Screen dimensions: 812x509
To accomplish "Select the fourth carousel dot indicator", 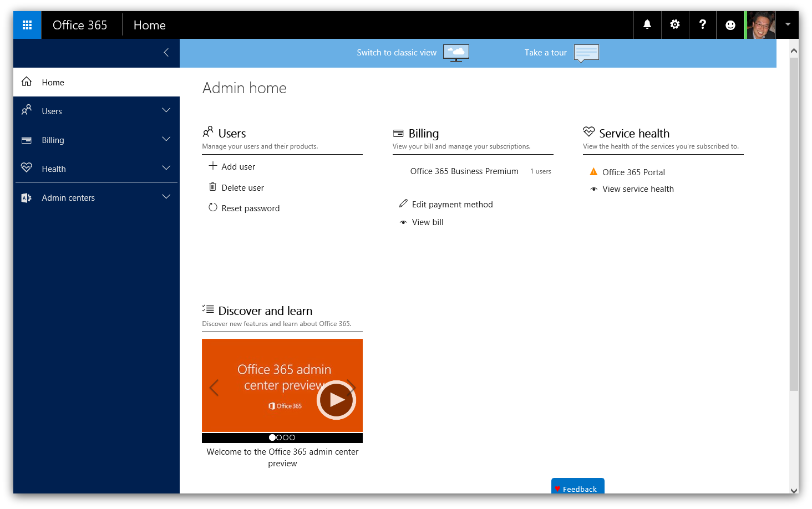I will 292,437.
